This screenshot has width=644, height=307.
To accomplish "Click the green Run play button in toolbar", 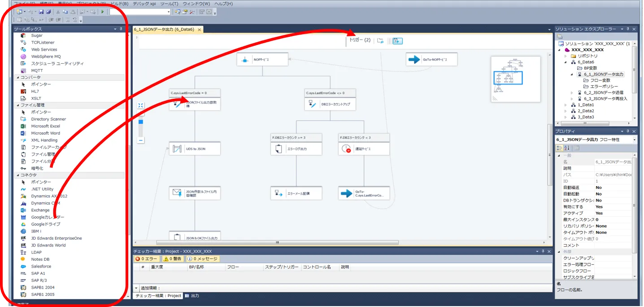I will pos(103,12).
